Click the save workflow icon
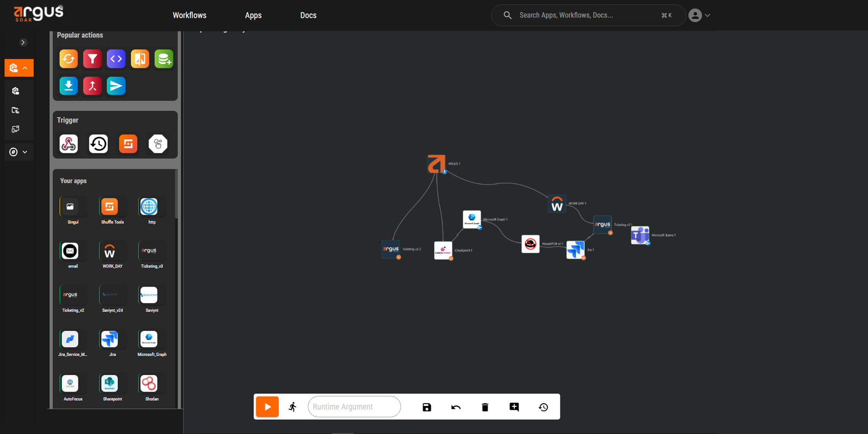The image size is (868, 434). 427,407
